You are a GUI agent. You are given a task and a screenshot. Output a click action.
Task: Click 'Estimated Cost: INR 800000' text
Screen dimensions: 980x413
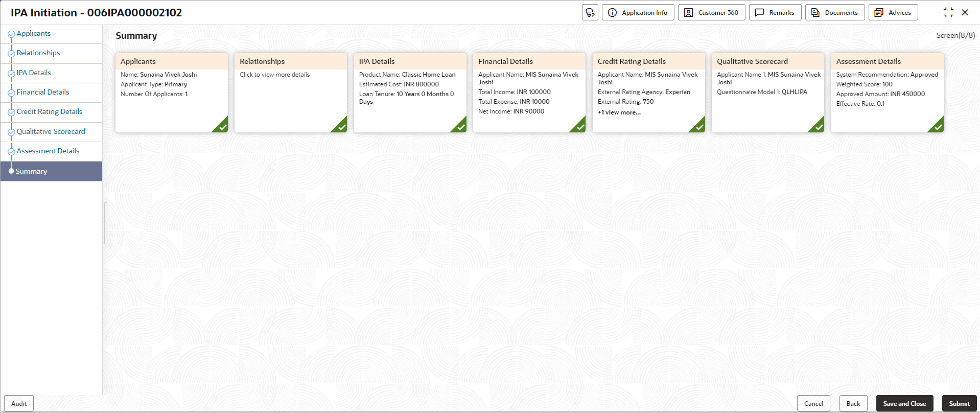pyautogui.click(x=399, y=84)
